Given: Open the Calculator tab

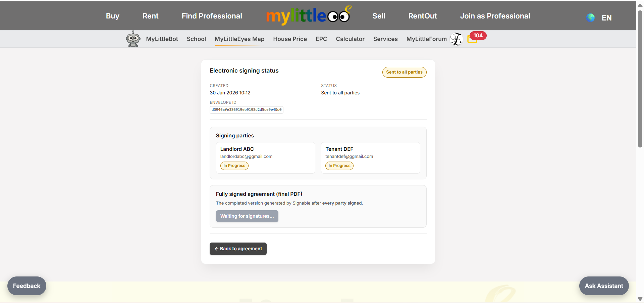Looking at the screenshot, I should [350, 39].
